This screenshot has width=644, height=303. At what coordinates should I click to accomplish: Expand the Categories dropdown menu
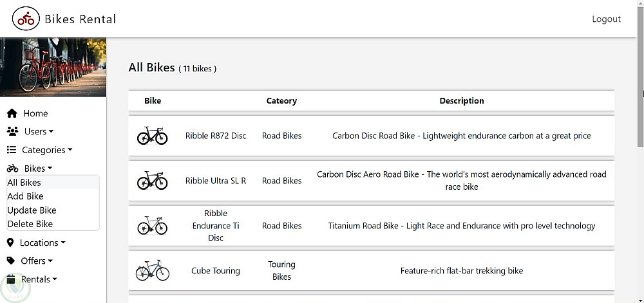click(x=47, y=150)
